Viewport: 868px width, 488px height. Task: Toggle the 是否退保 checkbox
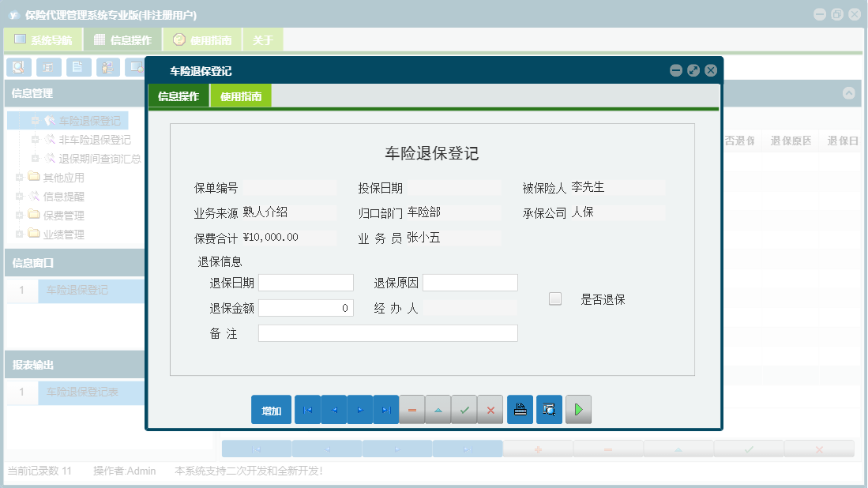tap(554, 298)
